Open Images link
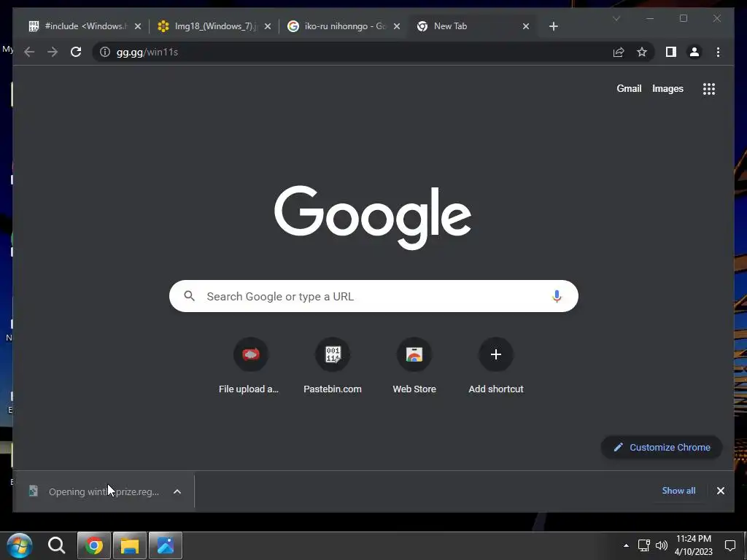 [667, 88]
